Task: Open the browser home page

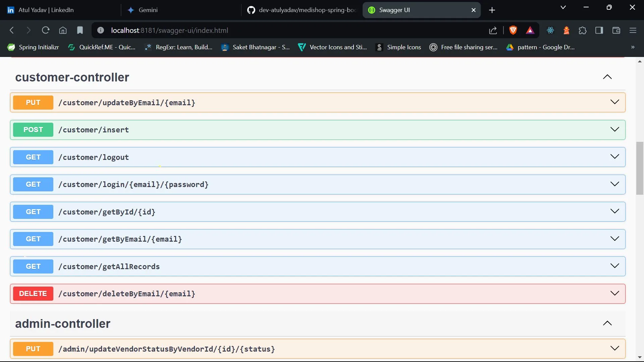Action: (63, 31)
